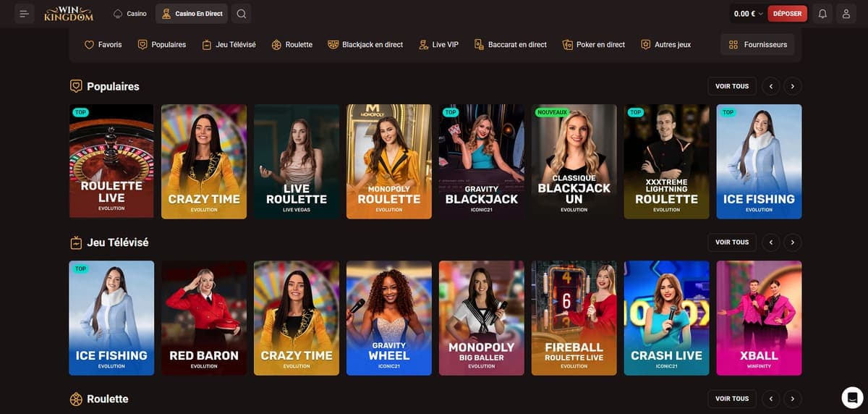Screen dimensions: 868x414
Task: Open Monopoly Big Baller game card
Action: 482,318
